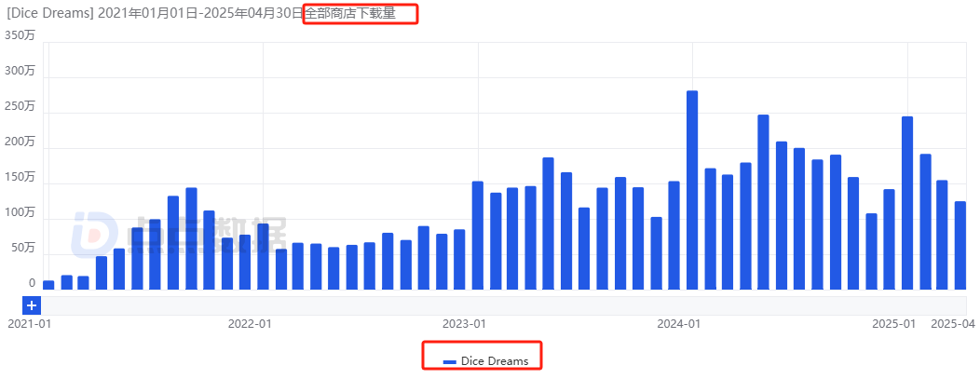Click the '350万' y-axis label

[20, 35]
